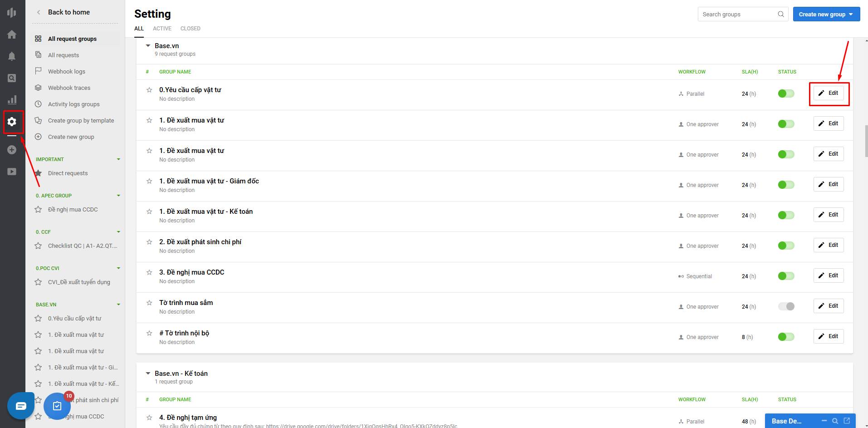Open Create new group dropdown button

pyautogui.click(x=826, y=14)
